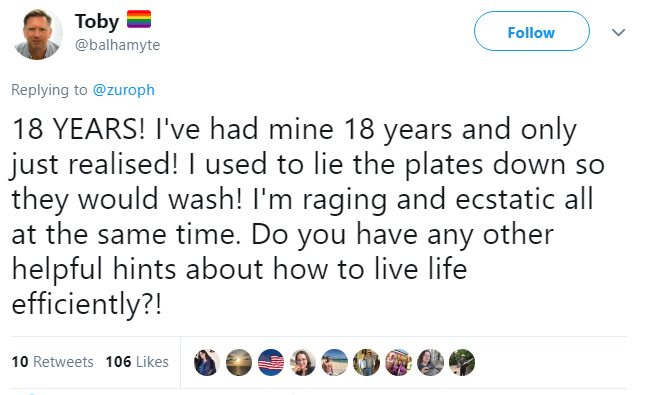Open the @zuroph profile link
This screenshot has width=647, height=395.
coord(124,90)
